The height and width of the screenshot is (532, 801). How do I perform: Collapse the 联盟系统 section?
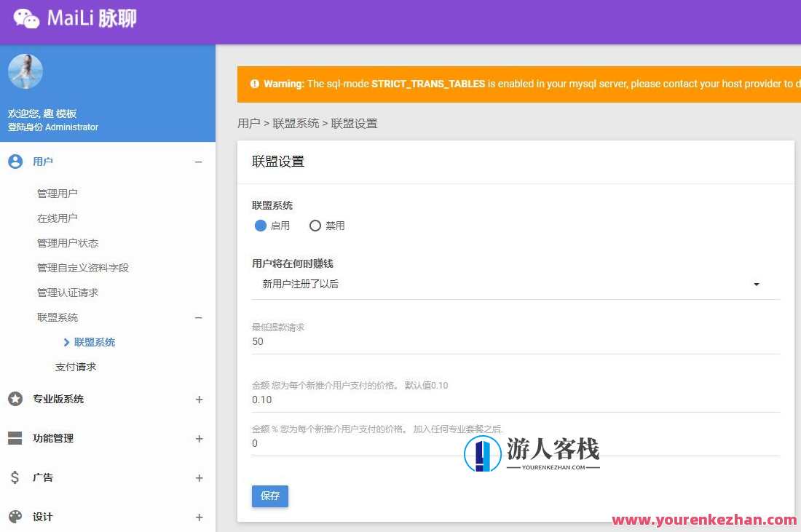pyautogui.click(x=198, y=317)
